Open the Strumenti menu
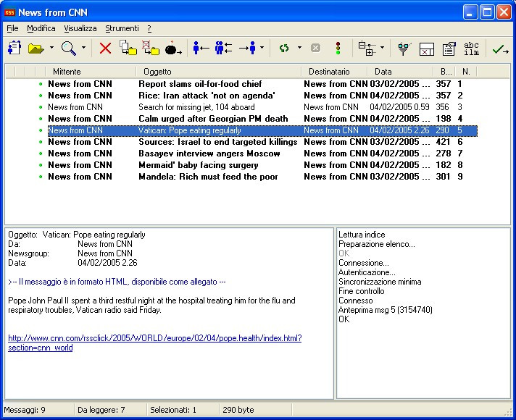 pyautogui.click(x=122, y=29)
